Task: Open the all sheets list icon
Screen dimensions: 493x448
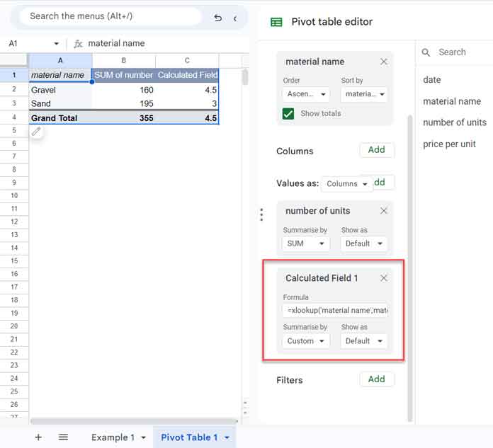Action: pyautogui.click(x=63, y=437)
